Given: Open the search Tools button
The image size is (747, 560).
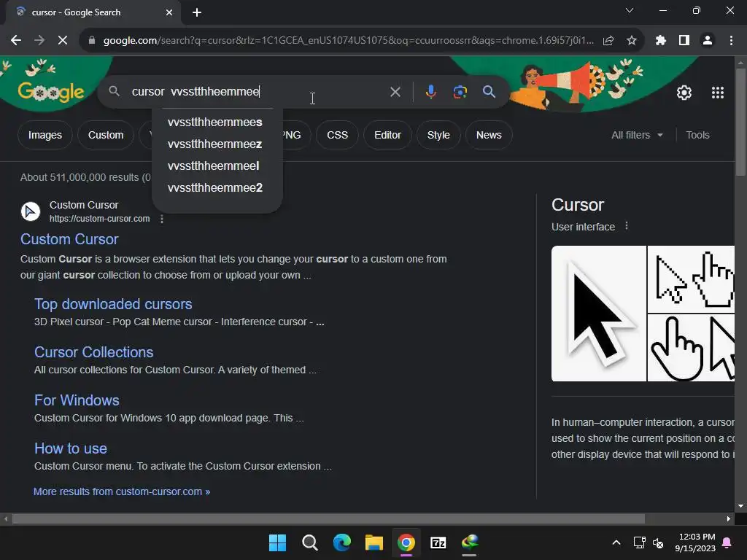Looking at the screenshot, I should (697, 135).
